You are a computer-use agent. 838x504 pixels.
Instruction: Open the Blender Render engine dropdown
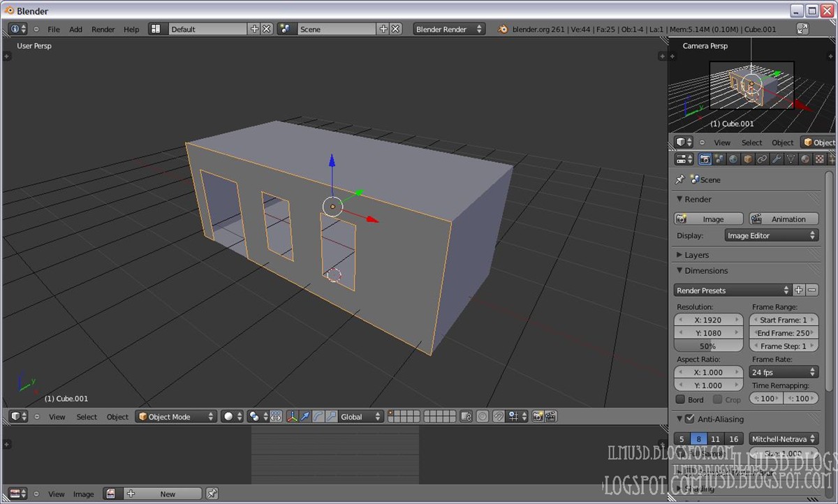click(448, 29)
